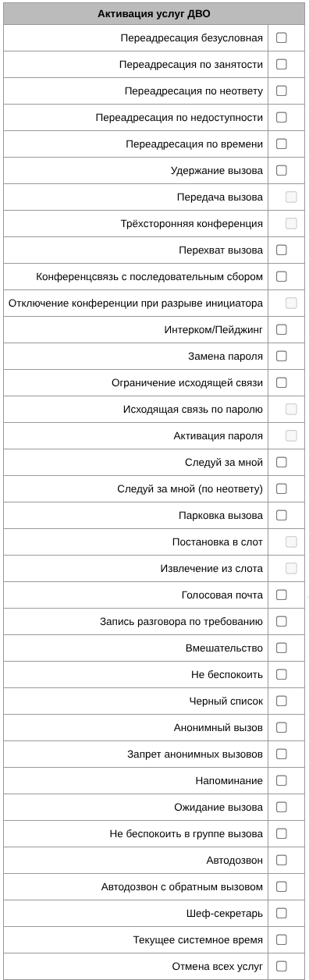Viewport: 309px width, 980px height.
Task: Enable the Замена пароля checkbox
Action: pos(282,356)
